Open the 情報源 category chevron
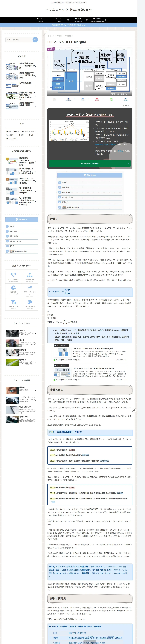The width and height of the screenshot is (145, 644). pos(35,390)
